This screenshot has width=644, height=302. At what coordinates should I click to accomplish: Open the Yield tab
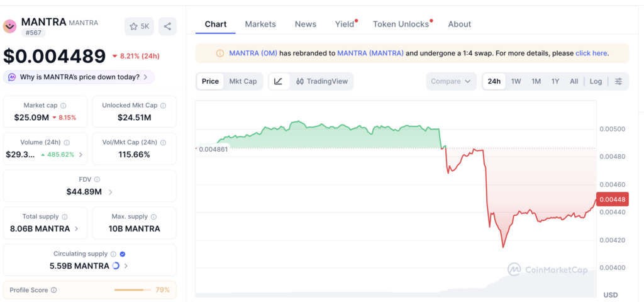(346, 25)
